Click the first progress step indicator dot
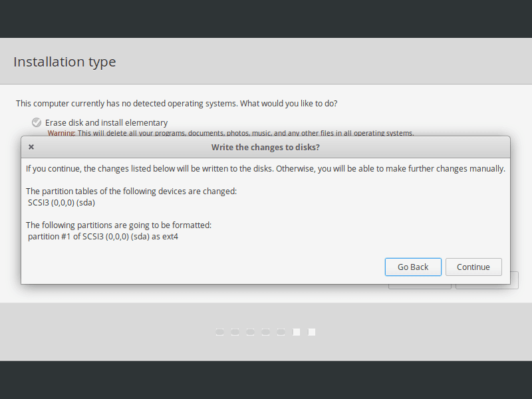The height and width of the screenshot is (399, 532). [x=219, y=331]
